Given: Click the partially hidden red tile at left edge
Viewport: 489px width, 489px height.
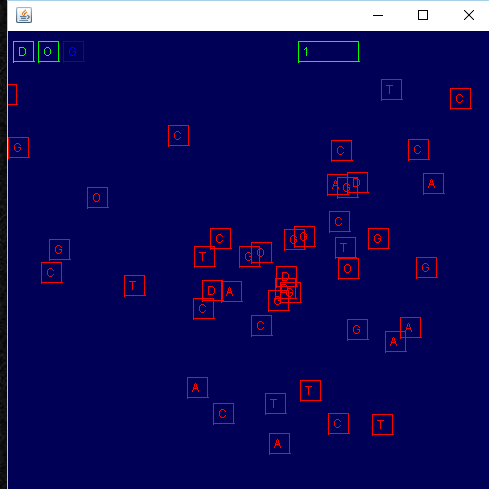Looking at the screenshot, I should click(x=12, y=94).
